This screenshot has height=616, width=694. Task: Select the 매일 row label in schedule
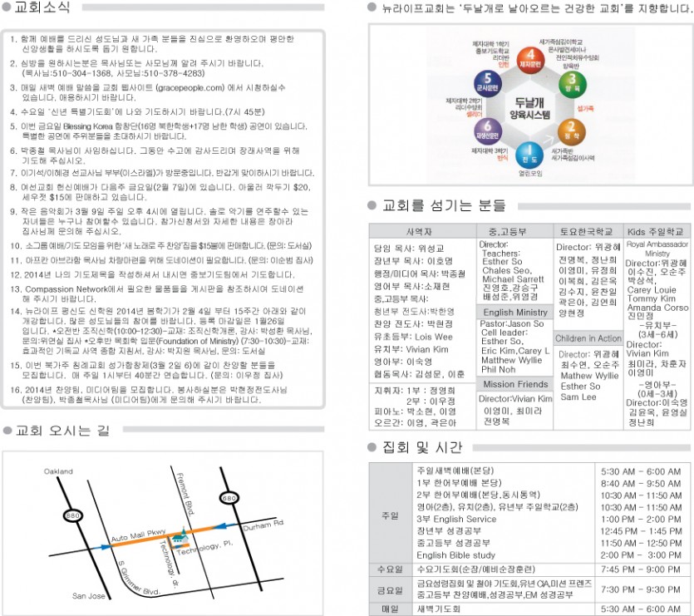390,609
